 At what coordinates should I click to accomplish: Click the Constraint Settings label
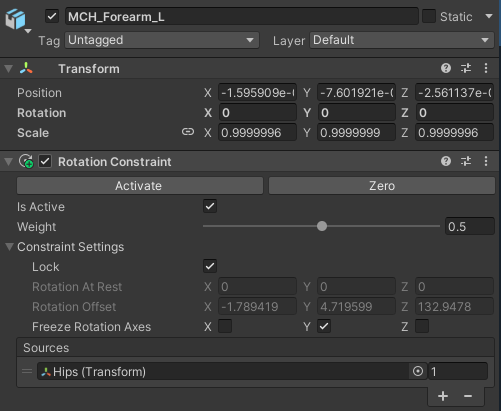[x=71, y=247]
